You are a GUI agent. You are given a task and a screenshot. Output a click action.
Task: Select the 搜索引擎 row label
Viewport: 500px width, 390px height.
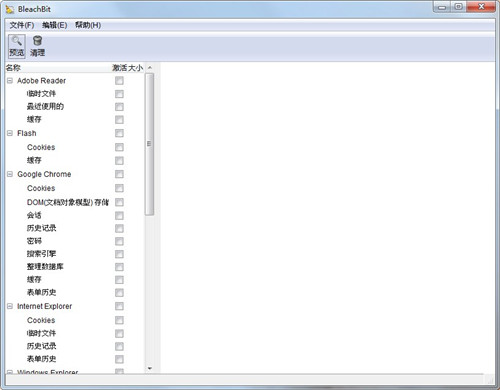pos(41,254)
